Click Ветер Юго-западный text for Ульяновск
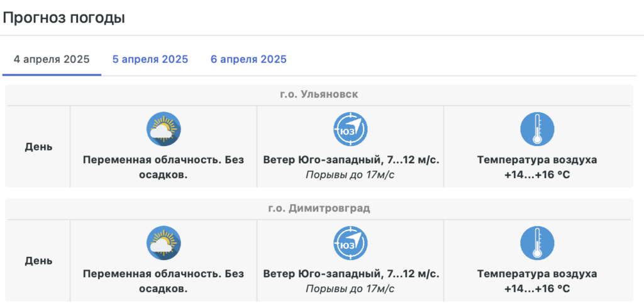The height and width of the screenshot is (308, 644). tap(351, 159)
